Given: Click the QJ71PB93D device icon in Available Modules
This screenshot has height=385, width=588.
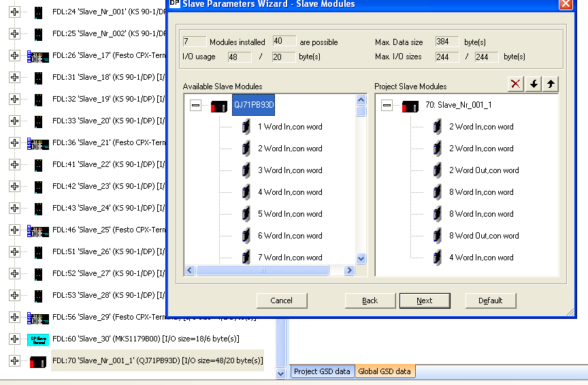Looking at the screenshot, I should (219, 106).
